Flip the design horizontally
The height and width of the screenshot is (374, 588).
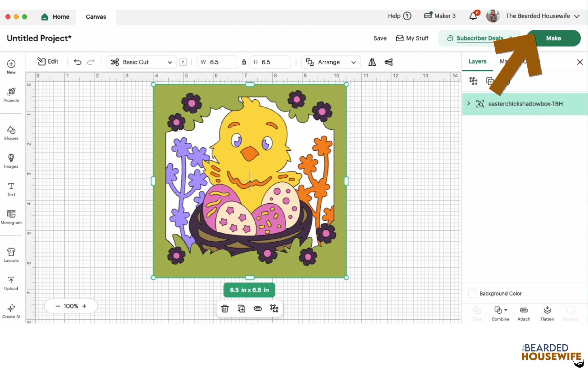pyautogui.click(x=372, y=62)
